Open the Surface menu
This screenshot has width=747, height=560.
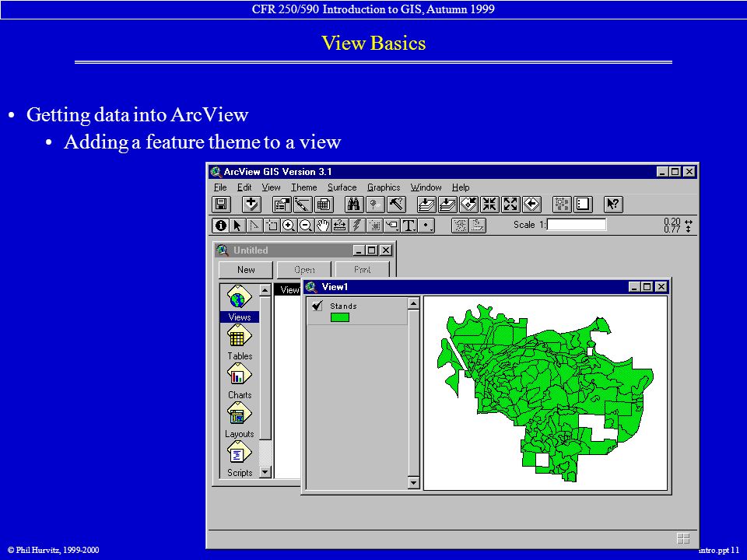point(342,187)
